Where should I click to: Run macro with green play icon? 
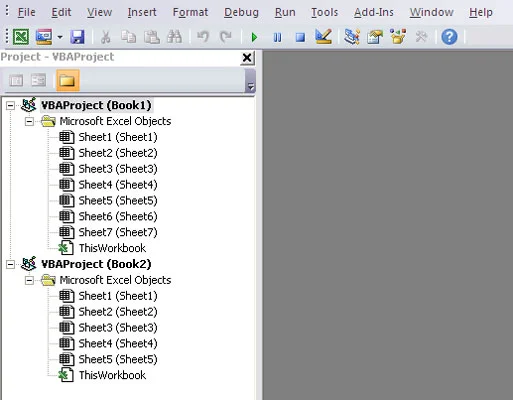coord(254,37)
